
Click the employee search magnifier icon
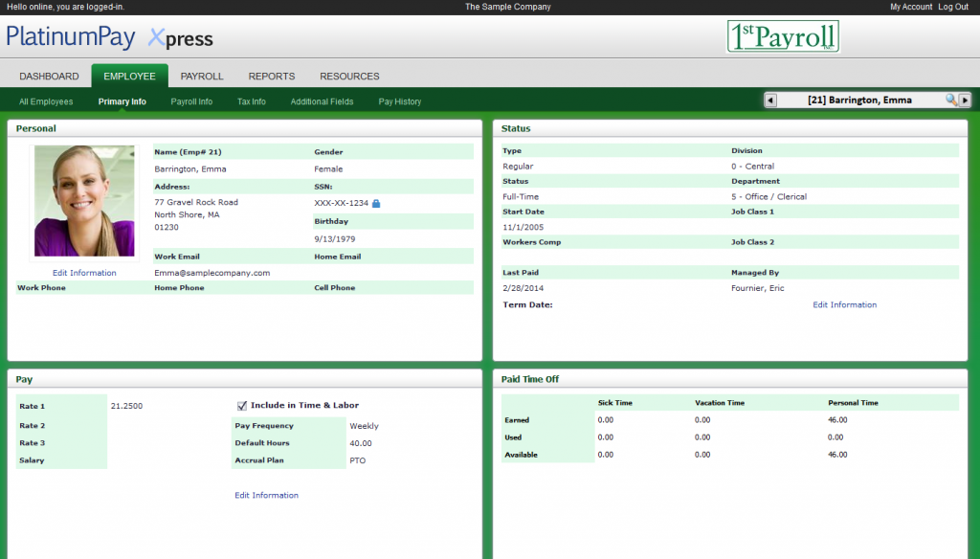pos(951,101)
